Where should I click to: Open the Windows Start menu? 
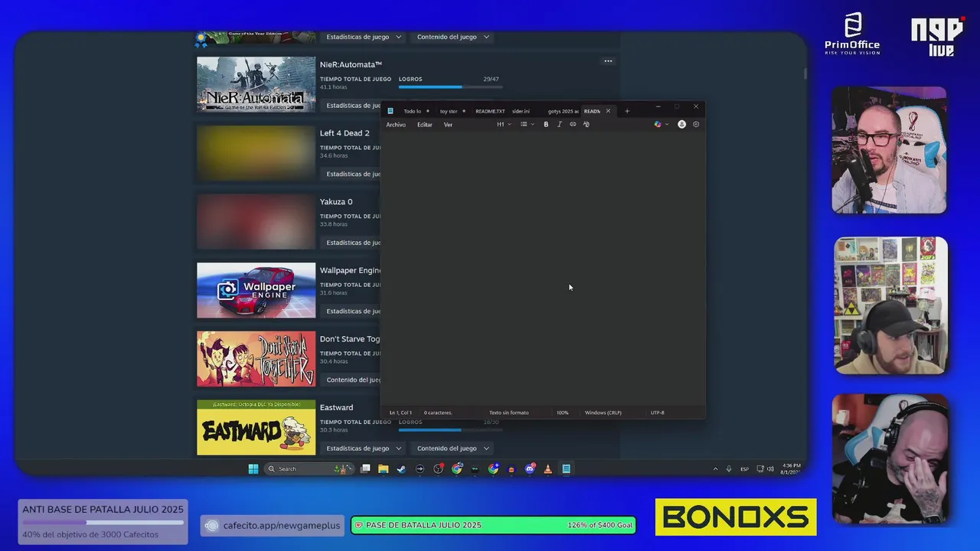click(253, 469)
